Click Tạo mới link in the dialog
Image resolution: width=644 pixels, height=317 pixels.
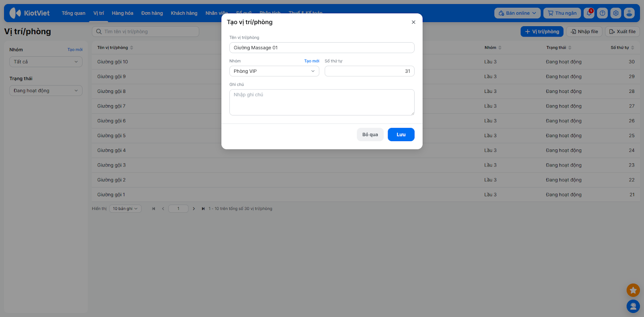click(312, 61)
